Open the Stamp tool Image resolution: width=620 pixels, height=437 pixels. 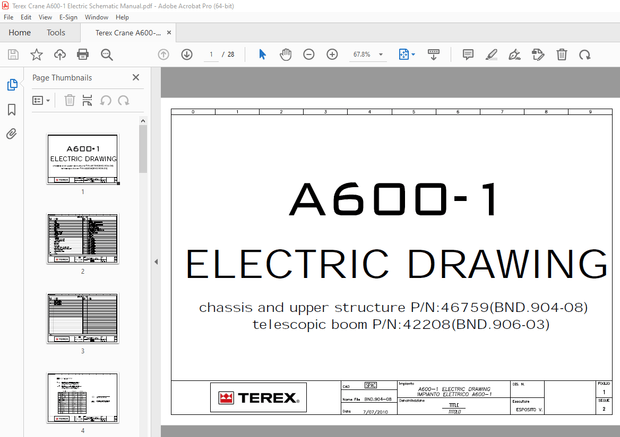tap(538, 55)
